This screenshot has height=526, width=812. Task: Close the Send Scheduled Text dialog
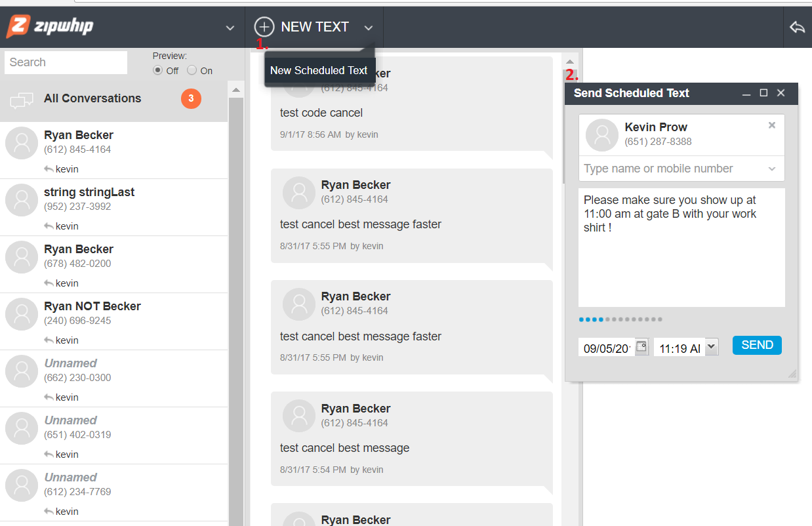[781, 93]
